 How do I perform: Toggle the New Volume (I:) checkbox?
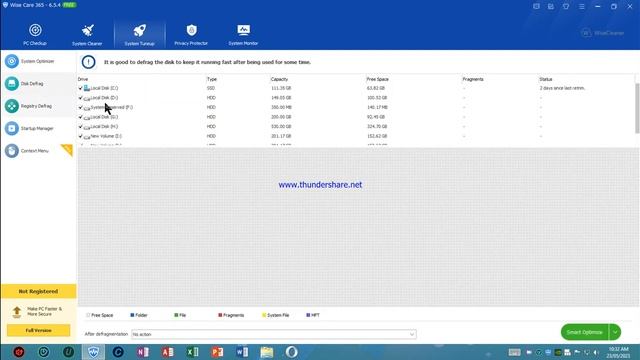[x=80, y=136]
